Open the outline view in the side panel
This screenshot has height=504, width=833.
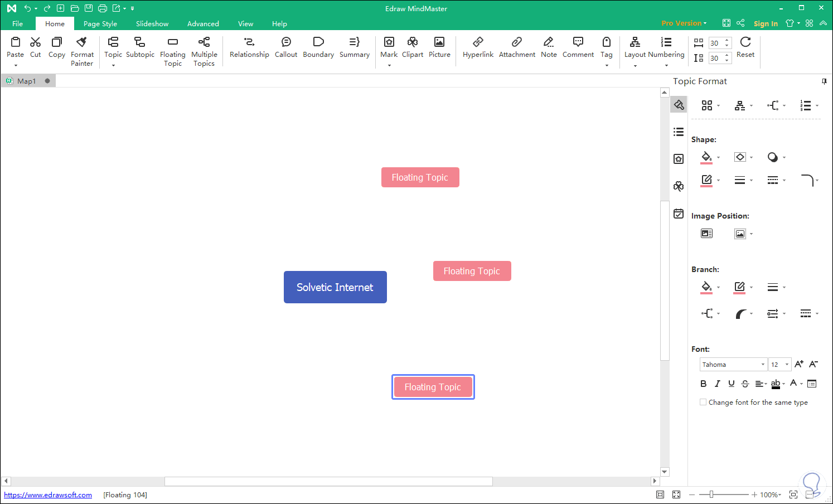pyautogui.click(x=679, y=132)
